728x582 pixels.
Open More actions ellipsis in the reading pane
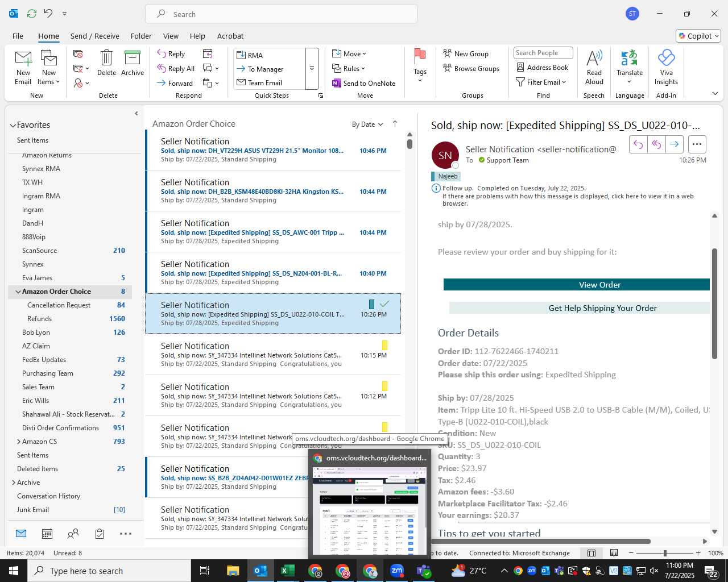point(697,144)
